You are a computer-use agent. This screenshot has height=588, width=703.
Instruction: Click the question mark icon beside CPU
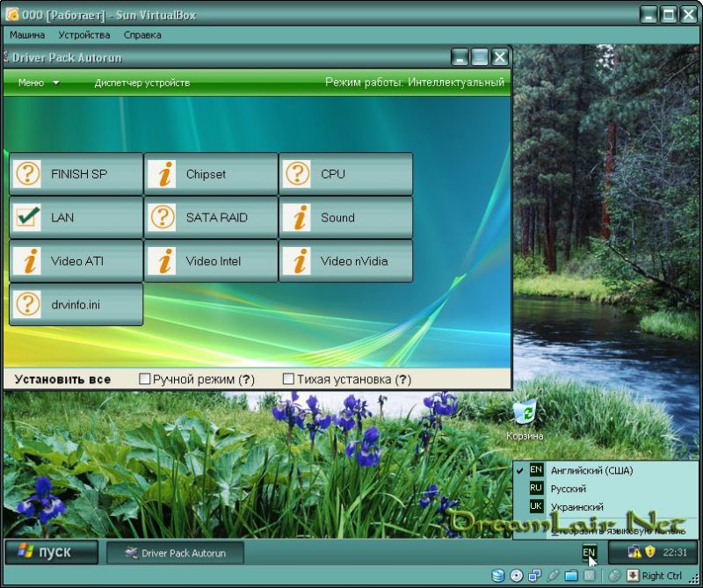[299, 174]
